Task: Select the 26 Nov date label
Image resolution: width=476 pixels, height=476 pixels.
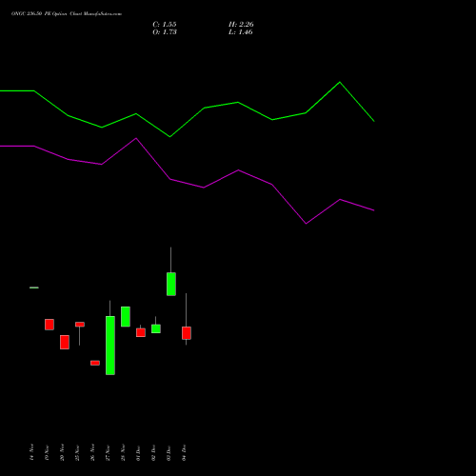Action: click(92, 452)
